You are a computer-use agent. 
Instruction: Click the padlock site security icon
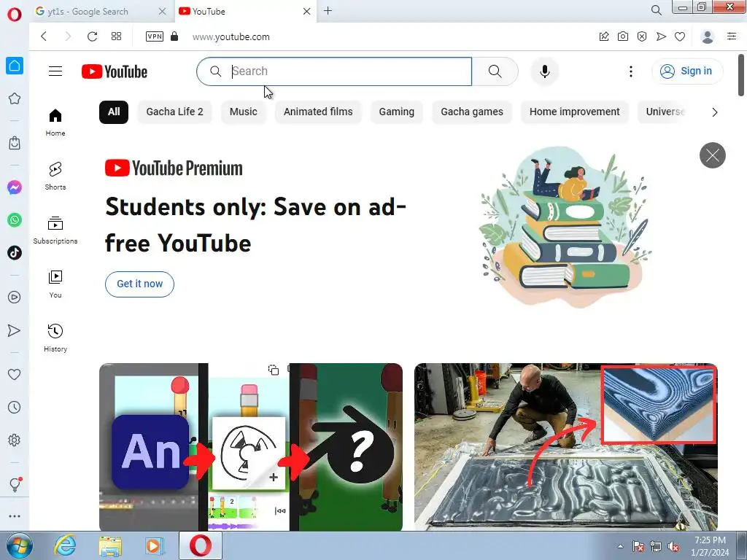174,36
